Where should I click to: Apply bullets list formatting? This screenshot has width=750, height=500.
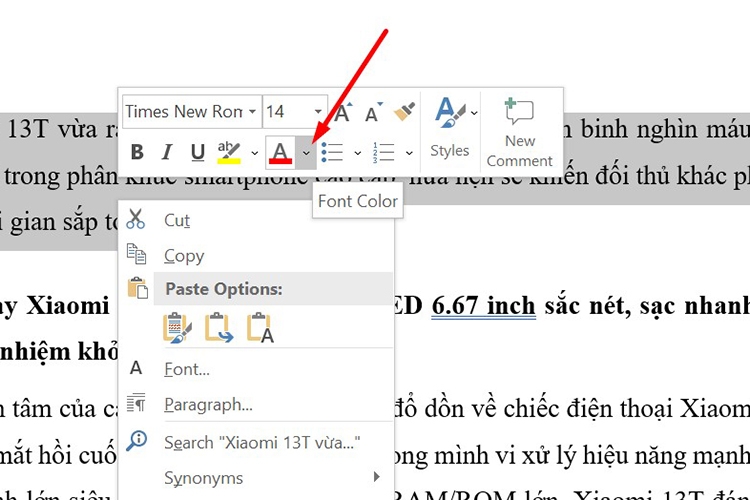(x=332, y=153)
